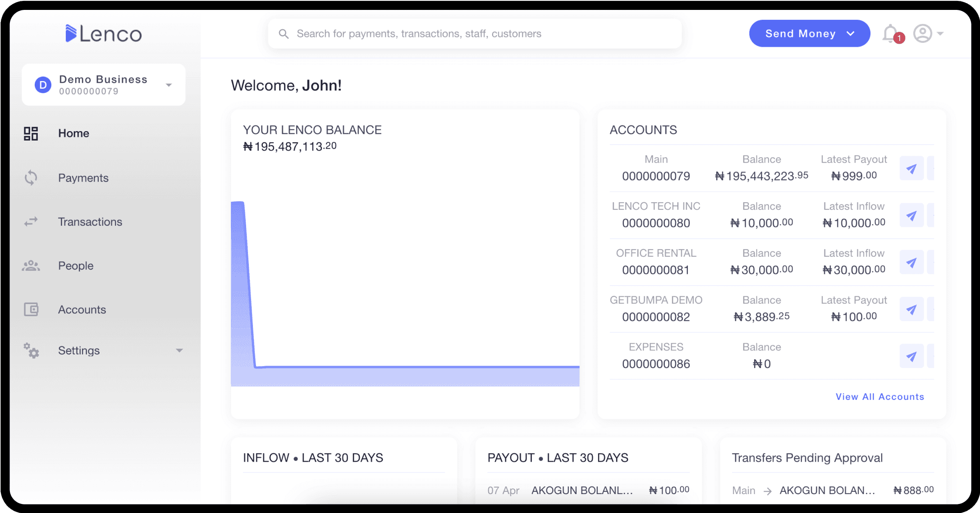The image size is (980, 513).
Task: Open the user profile avatar menu
Action: pyautogui.click(x=923, y=34)
